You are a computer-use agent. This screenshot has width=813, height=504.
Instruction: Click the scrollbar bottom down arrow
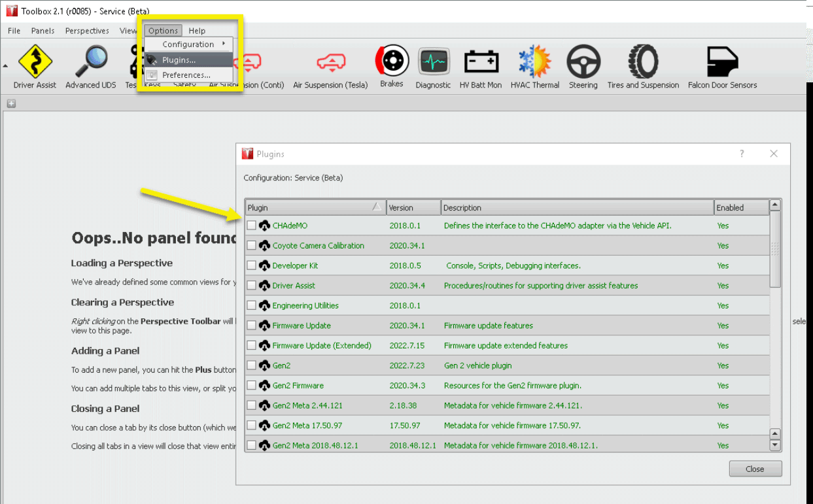click(x=775, y=445)
